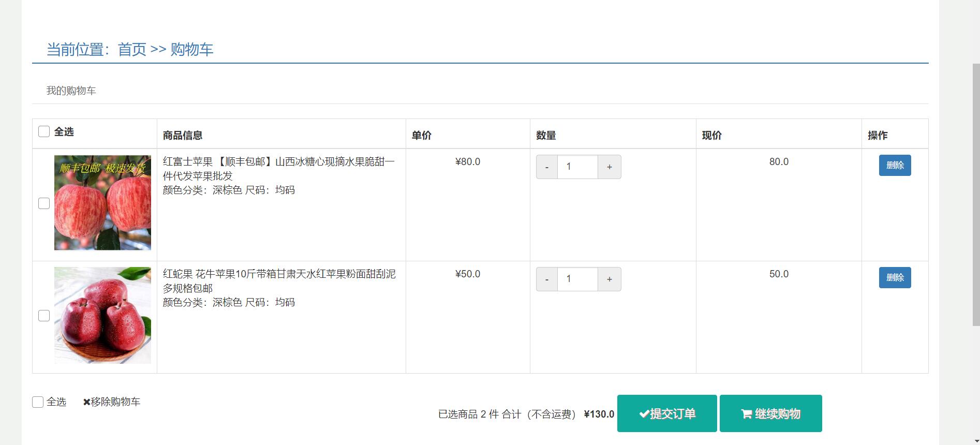The width and height of the screenshot is (980, 445).
Task: Click the page vertical scrollbar
Action: (976, 195)
